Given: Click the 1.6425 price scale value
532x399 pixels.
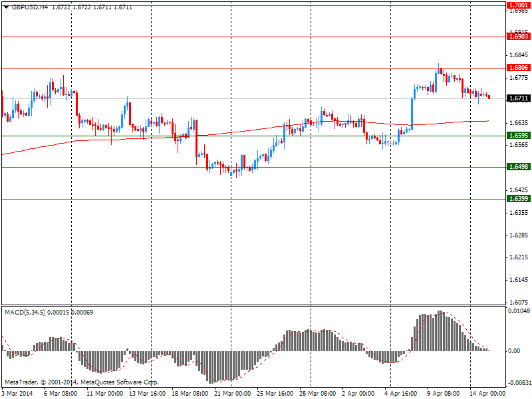Looking at the screenshot, I should [519, 190].
